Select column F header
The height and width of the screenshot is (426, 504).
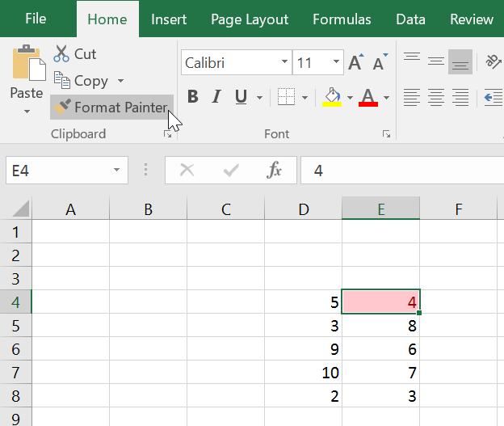(459, 209)
